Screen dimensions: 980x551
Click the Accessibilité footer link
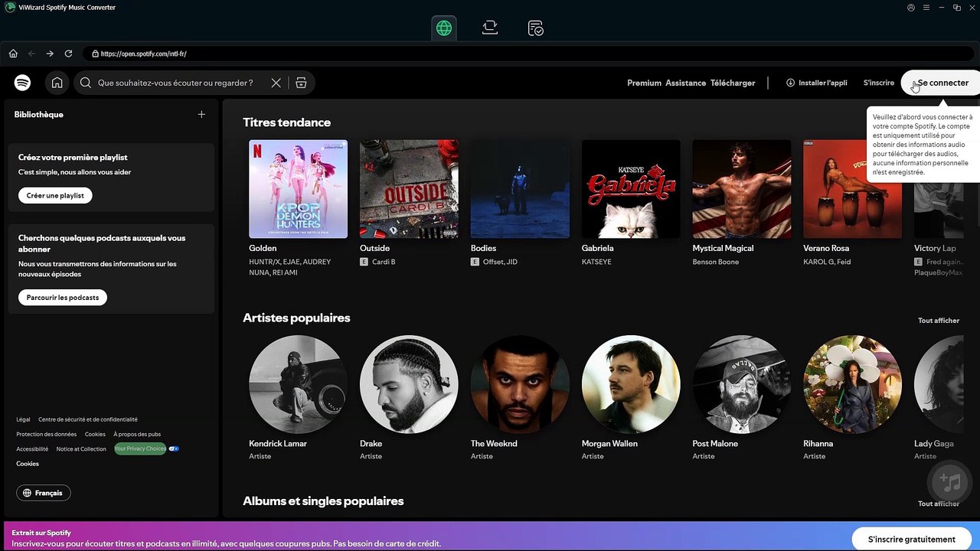click(x=32, y=448)
